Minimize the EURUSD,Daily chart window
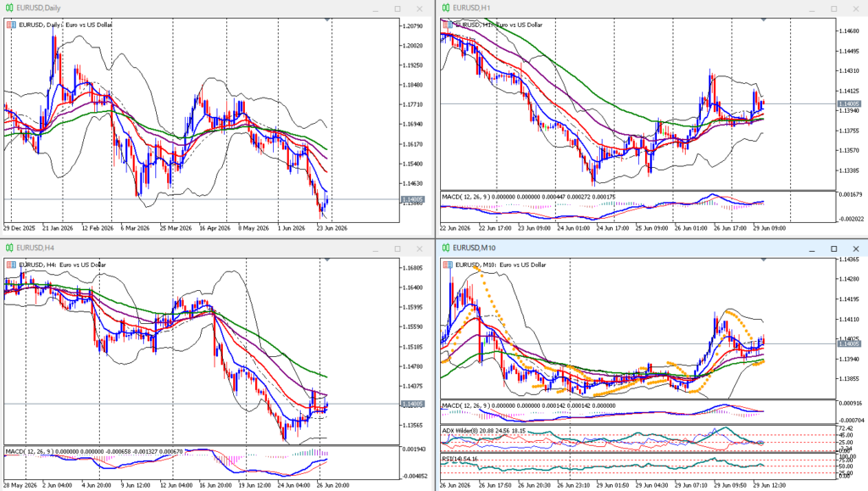868x491 pixels. 376,8
